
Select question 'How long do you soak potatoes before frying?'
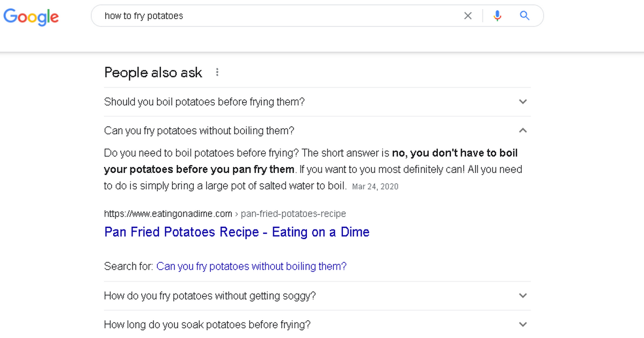pyautogui.click(x=207, y=325)
